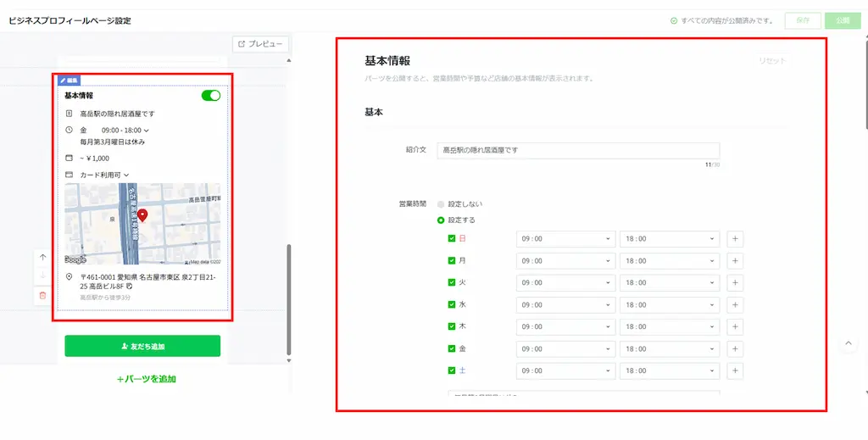Viewport: 868px width, 440px height.
Task: Click the リセット reset button
Action: click(772, 61)
